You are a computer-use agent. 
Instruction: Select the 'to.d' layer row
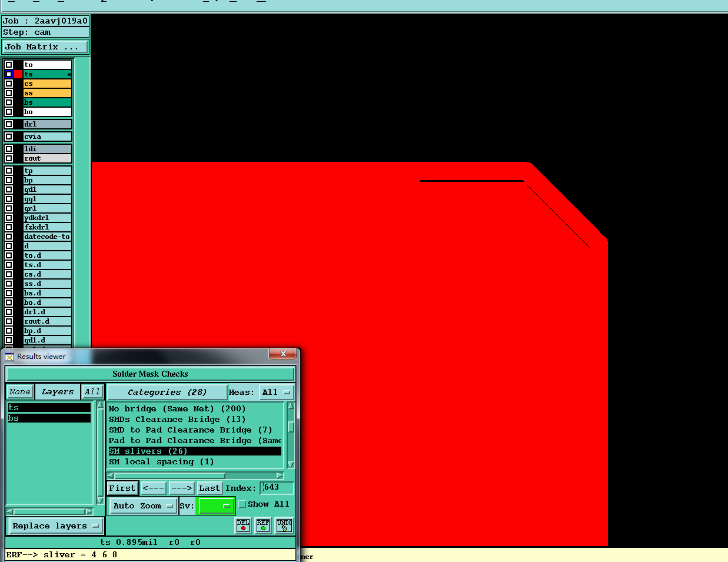click(47, 256)
